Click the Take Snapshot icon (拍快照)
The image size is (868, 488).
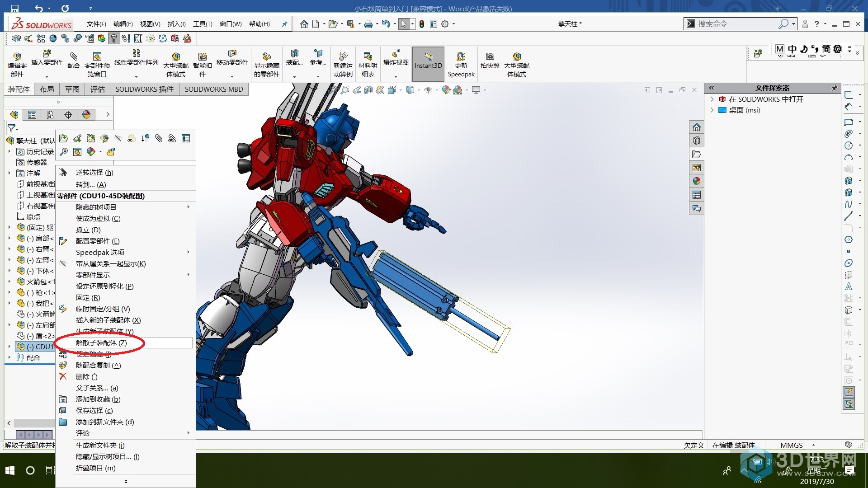click(x=490, y=60)
